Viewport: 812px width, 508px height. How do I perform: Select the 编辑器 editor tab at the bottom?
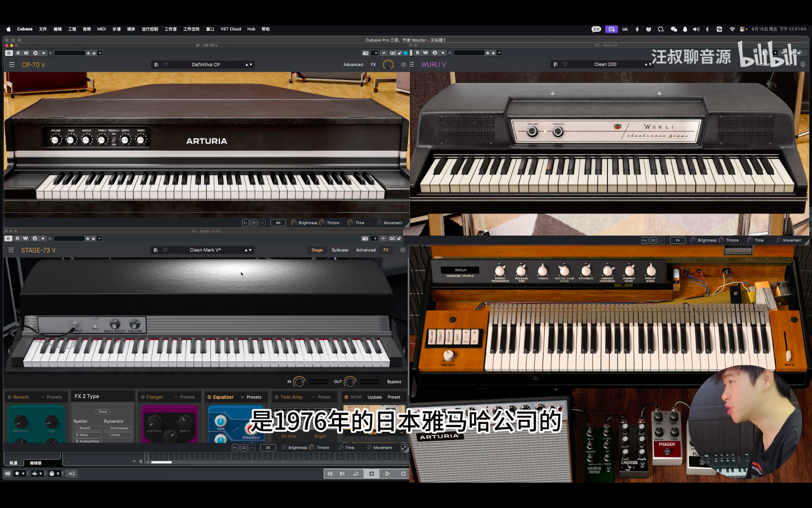click(36, 463)
